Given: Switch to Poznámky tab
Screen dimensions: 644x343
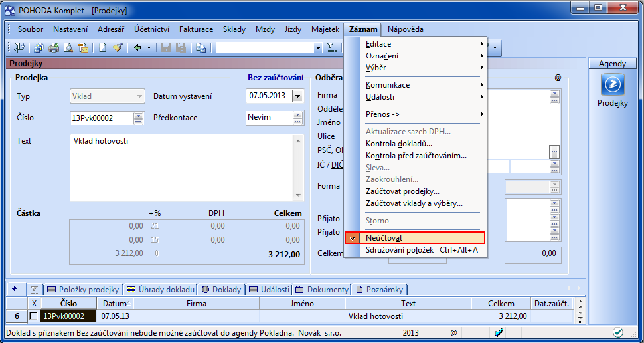Looking at the screenshot, I should [x=380, y=290].
